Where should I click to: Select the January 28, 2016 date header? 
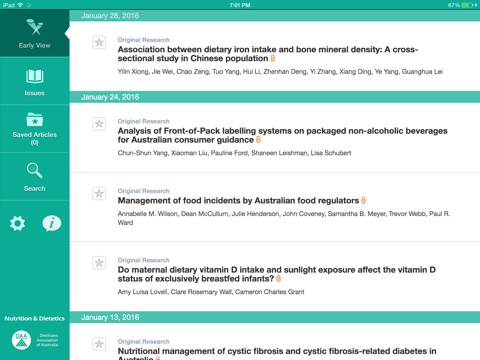click(275, 16)
